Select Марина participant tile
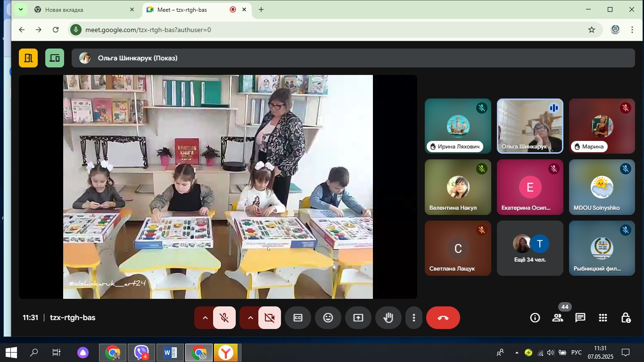The height and width of the screenshot is (362, 644). (x=602, y=126)
